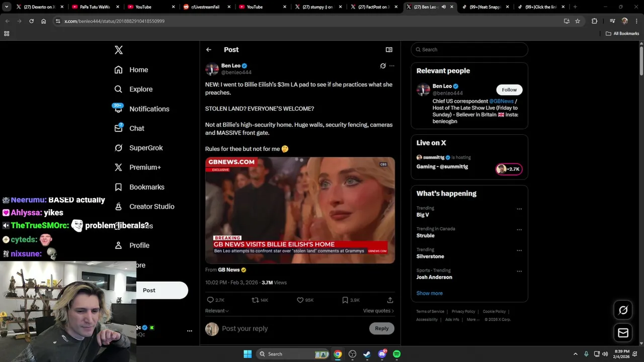644x362 pixels.
Task: Open Creator Studio in sidebar
Action: 144,207
